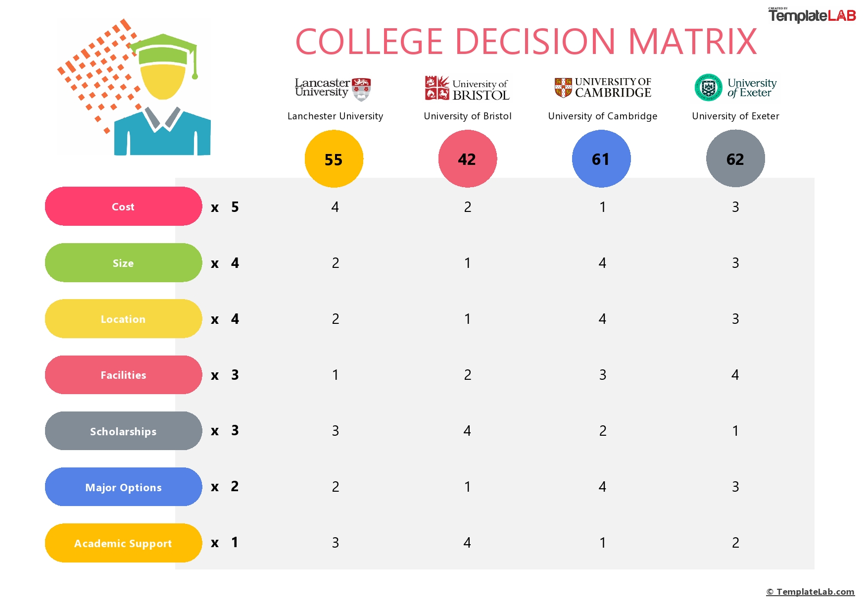The width and height of the screenshot is (868, 614).
Task: Click the yellow Location criterion pill
Action: click(123, 319)
